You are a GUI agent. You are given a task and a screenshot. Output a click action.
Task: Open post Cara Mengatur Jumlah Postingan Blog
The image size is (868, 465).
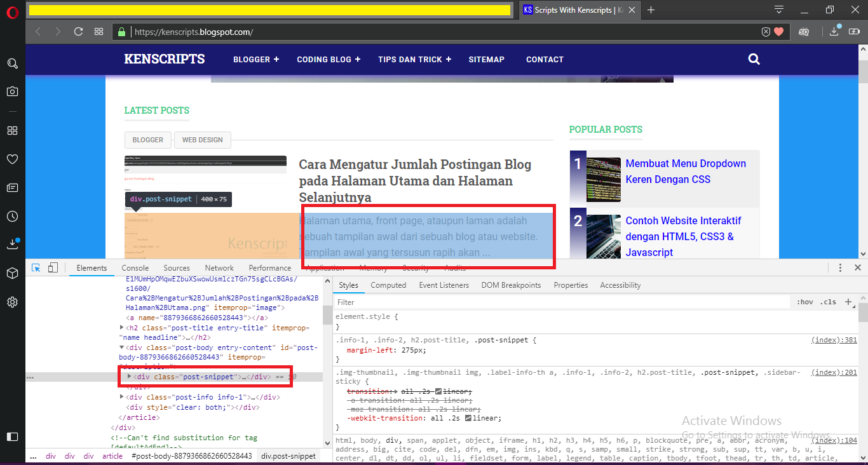(x=415, y=180)
